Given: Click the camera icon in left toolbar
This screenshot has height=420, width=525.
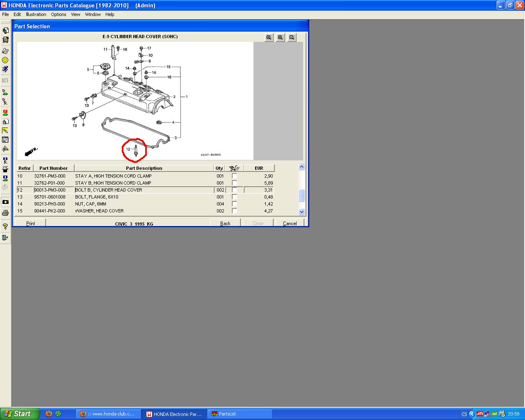Looking at the screenshot, I should (5, 202).
